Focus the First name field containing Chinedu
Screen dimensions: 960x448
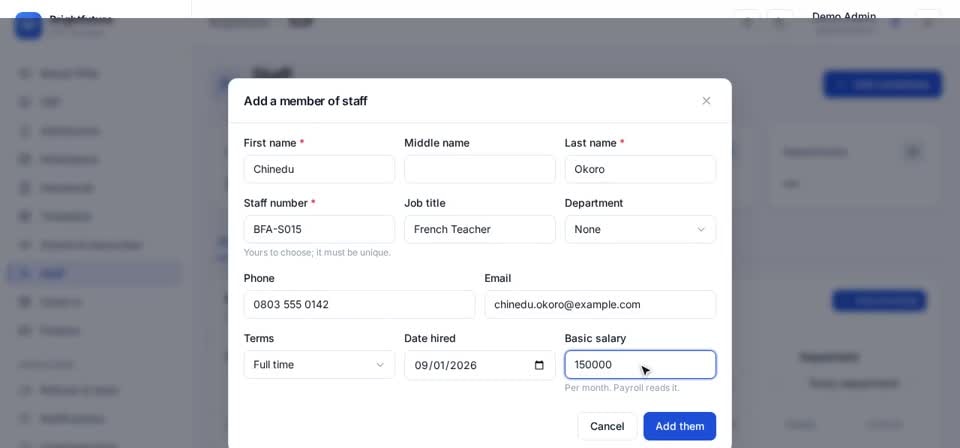pos(319,169)
